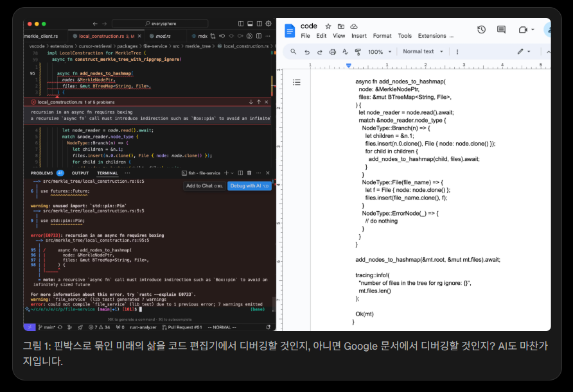The height and width of the screenshot is (392, 573).
Task: Go back with the editor's left navigation arrow
Action: [95, 24]
